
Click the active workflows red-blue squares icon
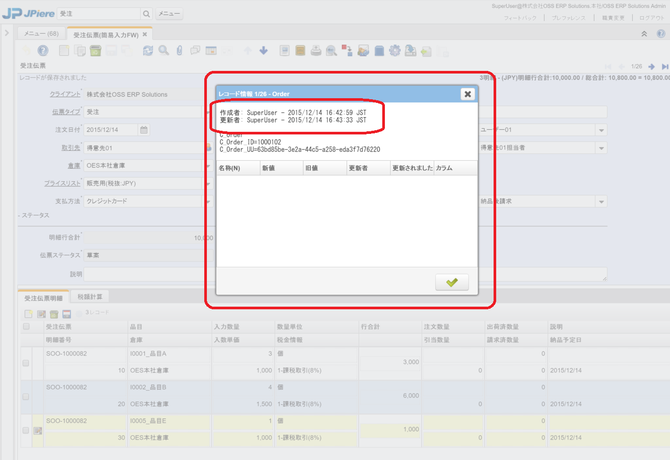tap(347, 51)
